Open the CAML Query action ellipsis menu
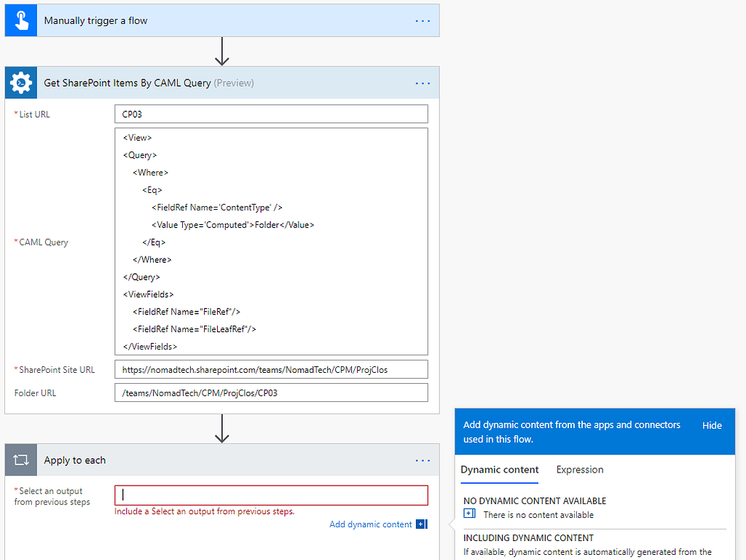This screenshot has width=746, height=560. click(423, 83)
